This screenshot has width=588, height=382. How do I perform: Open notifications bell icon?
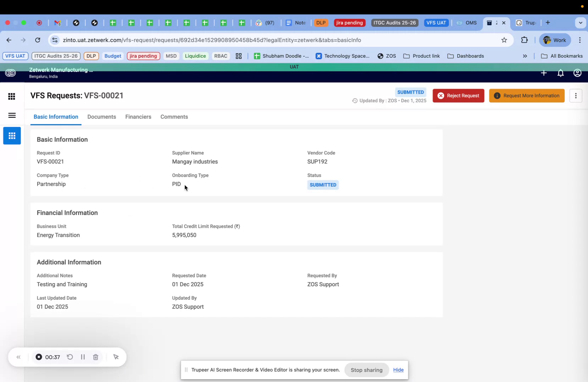click(x=560, y=73)
